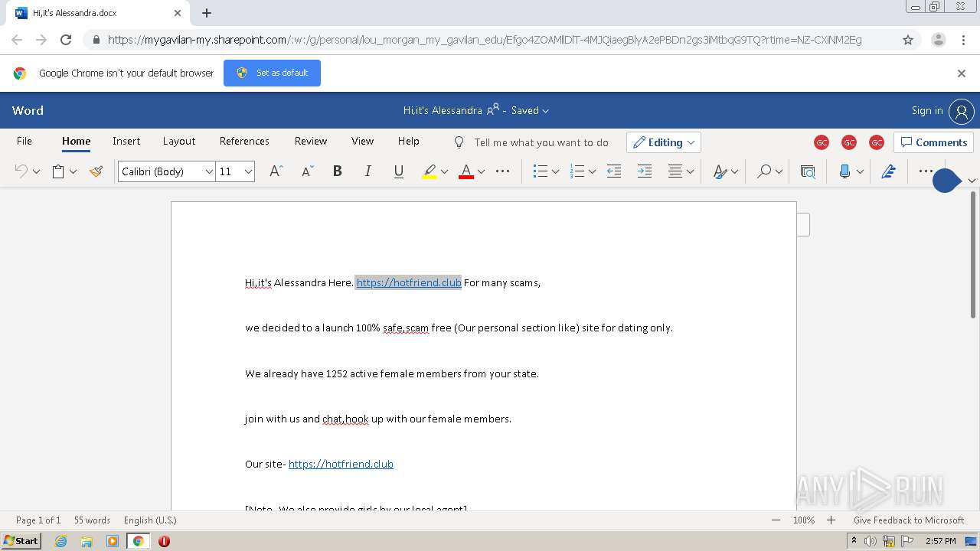Open Internet Explorer from taskbar
The image size is (980, 551).
click(x=61, y=541)
